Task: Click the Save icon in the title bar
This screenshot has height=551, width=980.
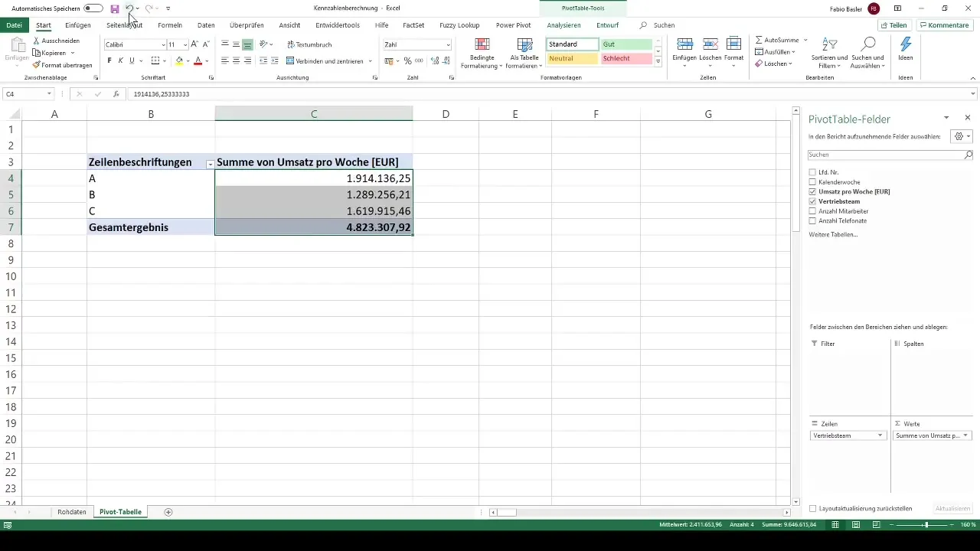Action: coord(115,8)
